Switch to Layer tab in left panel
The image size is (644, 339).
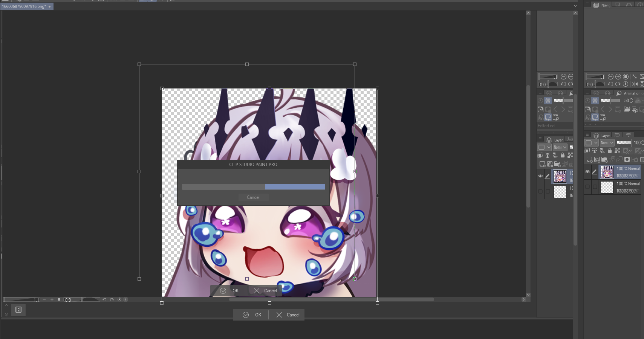click(555, 140)
